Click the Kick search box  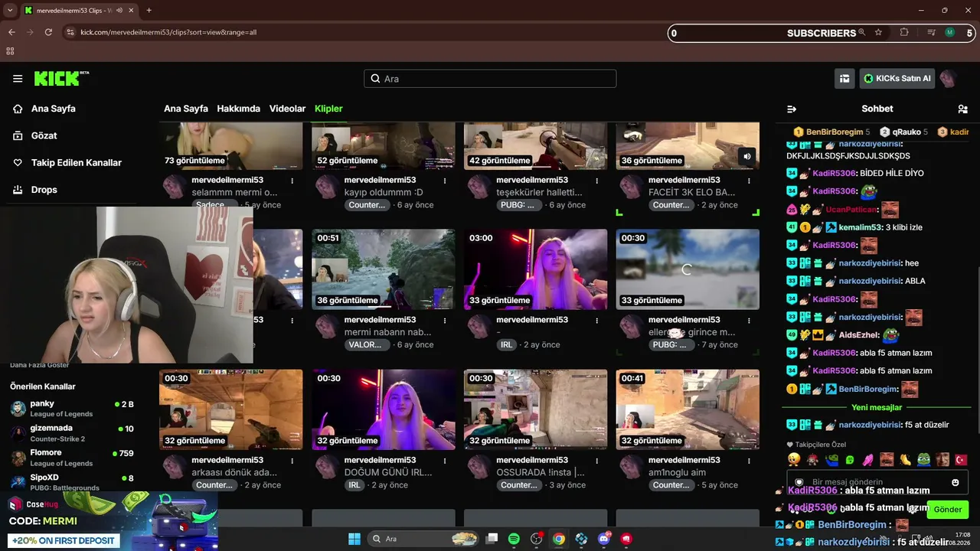click(x=490, y=79)
